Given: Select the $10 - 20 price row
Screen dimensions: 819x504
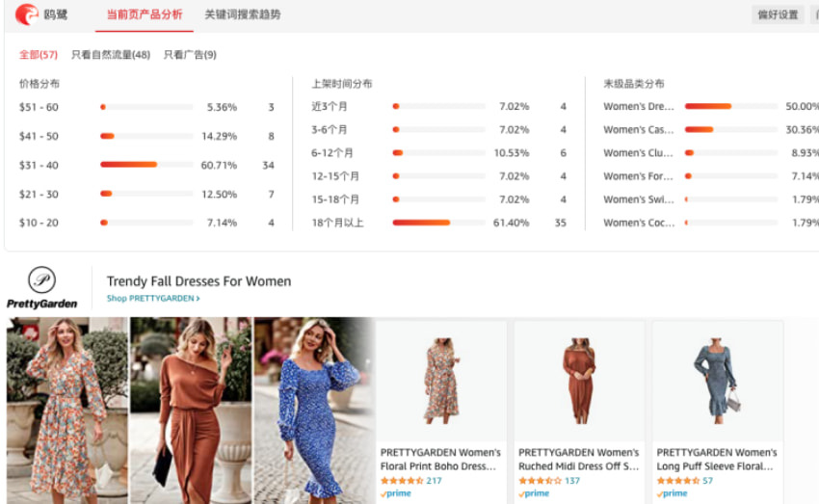Looking at the screenshot, I should [x=146, y=223].
